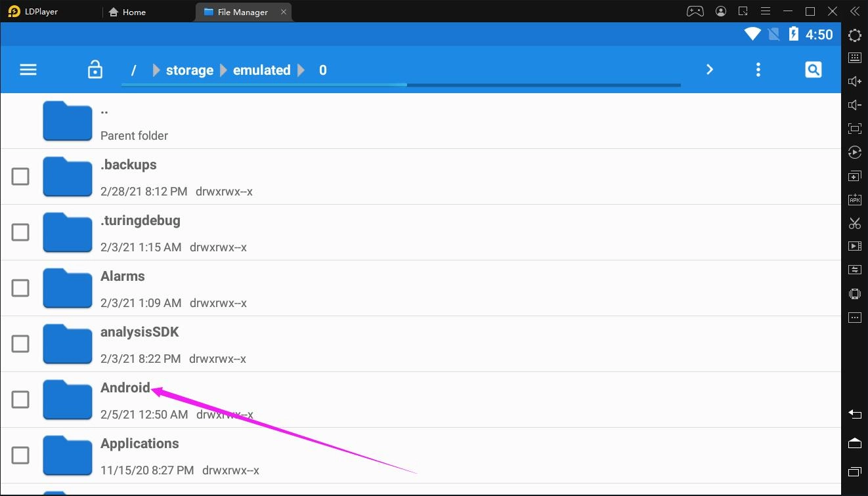Open the Applications folder
This screenshot has width=868, height=496.
(x=139, y=444)
